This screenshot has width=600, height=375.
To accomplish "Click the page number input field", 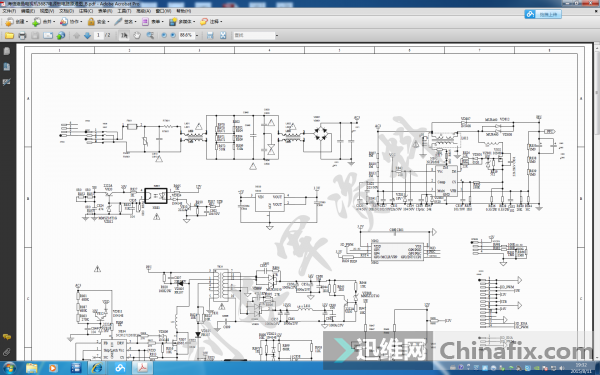I will tap(98, 35).
